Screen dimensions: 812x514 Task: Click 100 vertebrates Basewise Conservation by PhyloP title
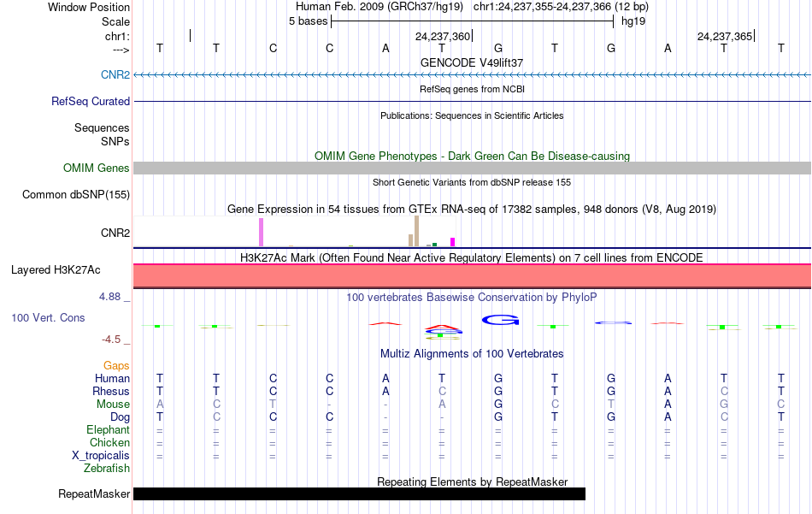coord(472,298)
